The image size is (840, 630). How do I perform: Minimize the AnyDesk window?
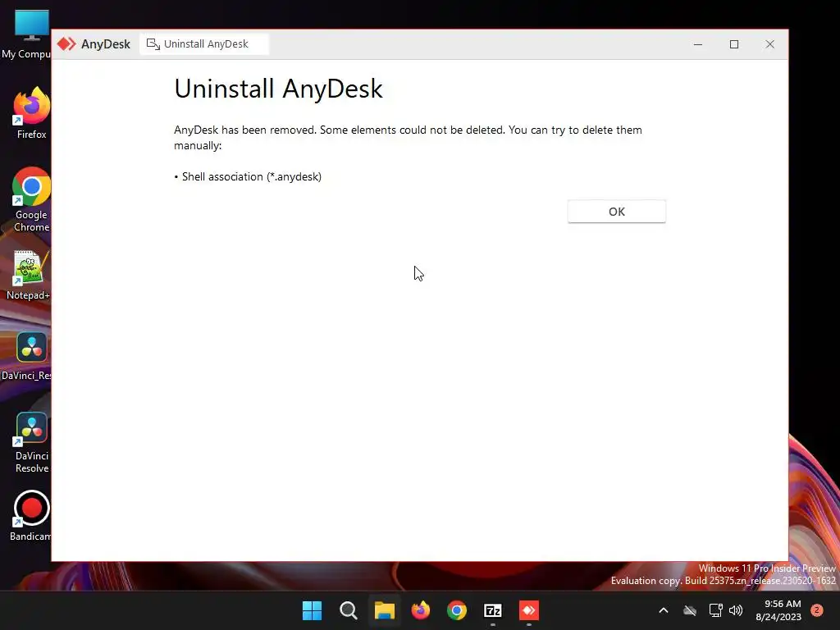tap(697, 44)
